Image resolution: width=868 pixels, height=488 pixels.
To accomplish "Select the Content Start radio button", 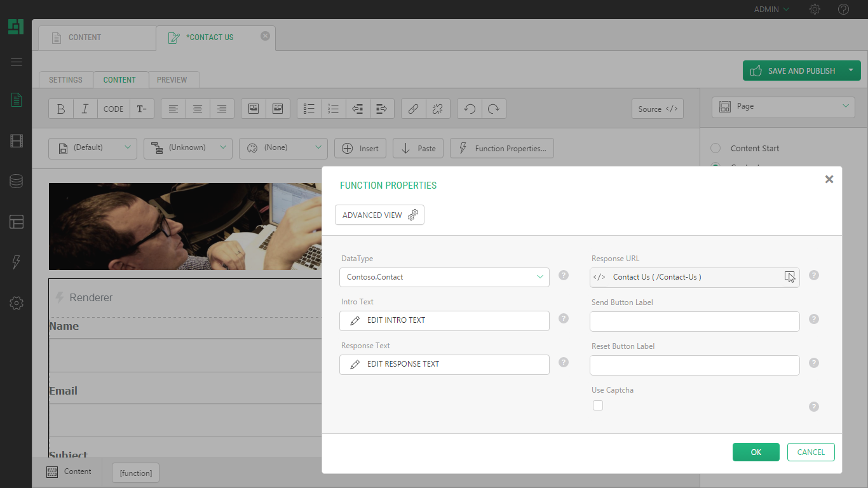I will click(715, 148).
